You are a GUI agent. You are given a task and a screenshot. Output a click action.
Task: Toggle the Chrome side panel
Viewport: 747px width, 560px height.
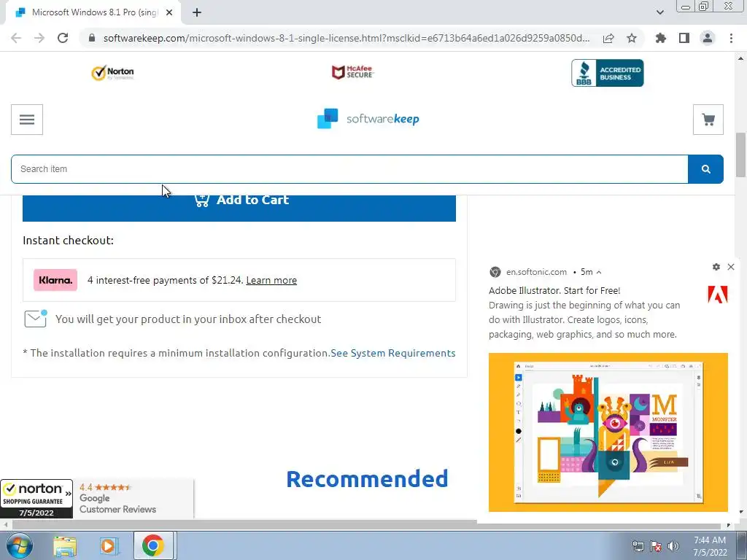coord(684,38)
